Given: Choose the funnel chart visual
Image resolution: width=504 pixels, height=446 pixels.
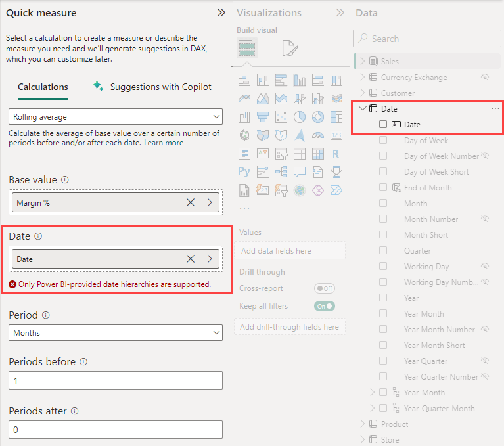Looking at the screenshot, I should [x=263, y=117].
